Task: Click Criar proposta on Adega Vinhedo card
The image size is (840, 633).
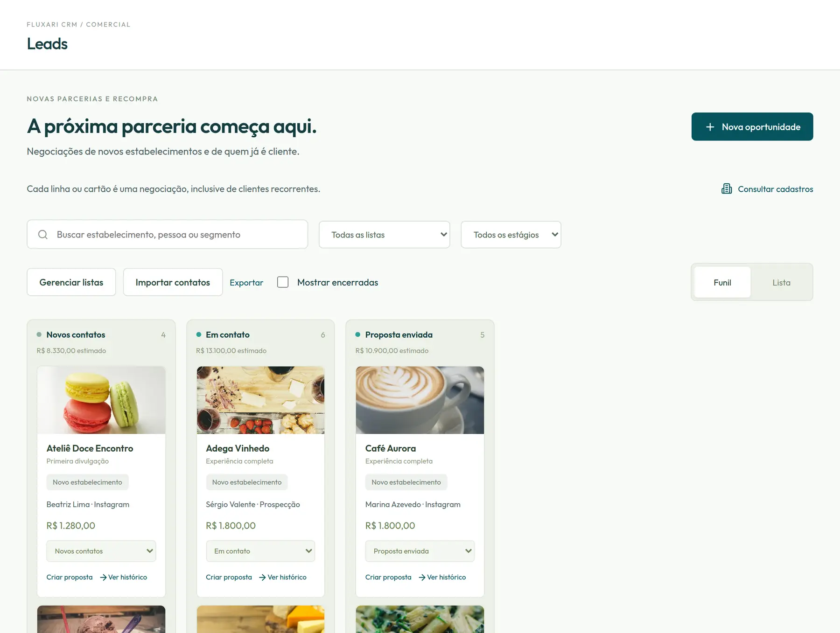Action: 229,577
